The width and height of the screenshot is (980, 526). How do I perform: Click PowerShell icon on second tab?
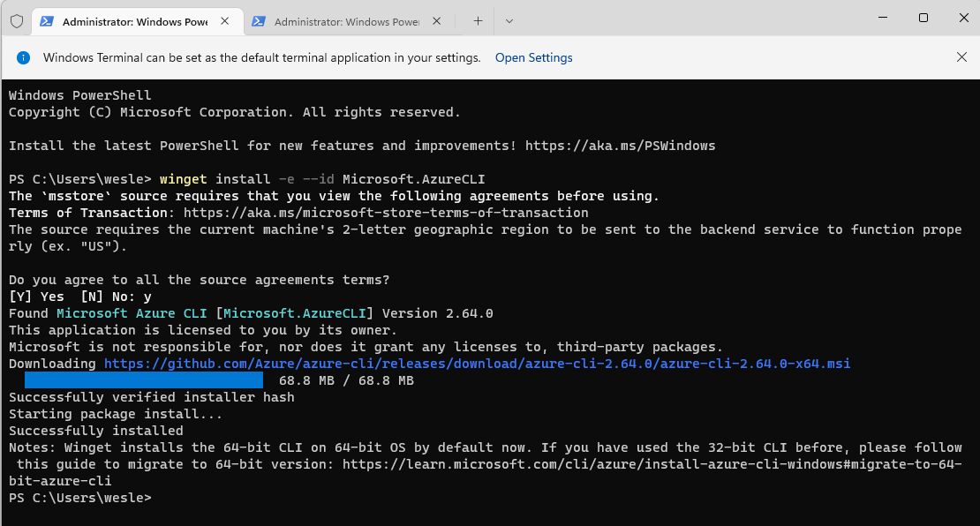click(x=258, y=21)
